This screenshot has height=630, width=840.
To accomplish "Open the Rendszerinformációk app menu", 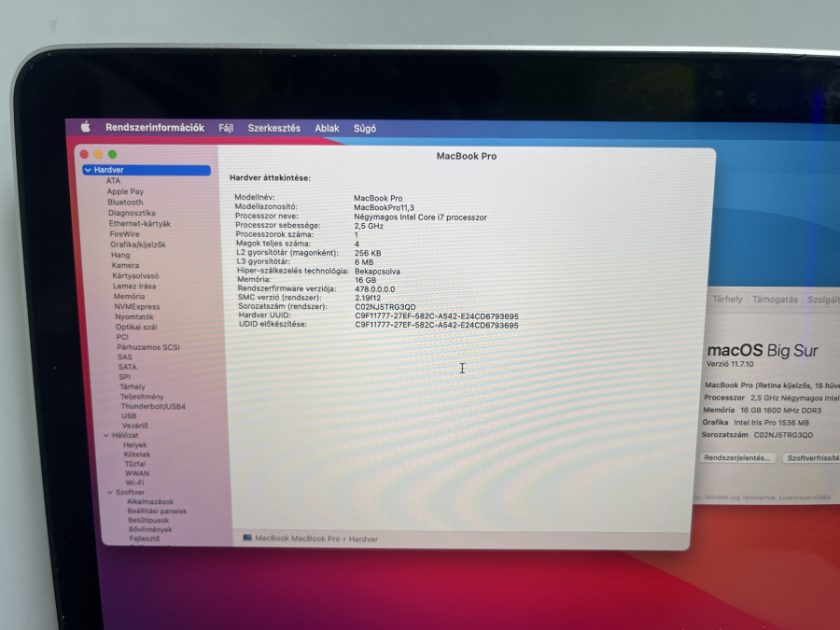I will [155, 128].
